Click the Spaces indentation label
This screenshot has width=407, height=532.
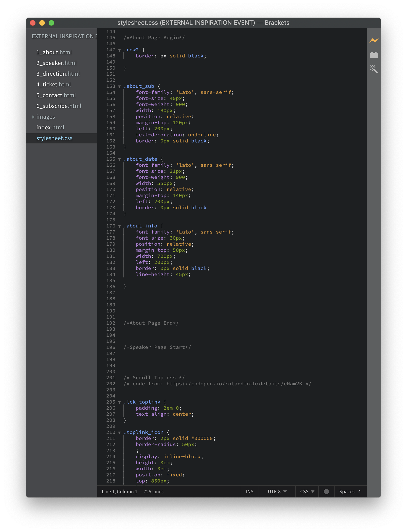click(347, 491)
